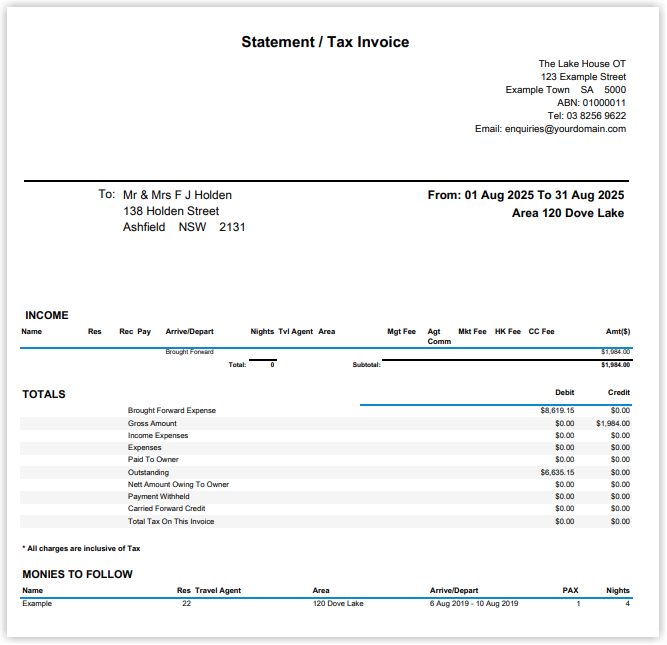Click the 'INCOME' section heading
This screenshot has width=667, height=645.
pyautogui.click(x=47, y=315)
